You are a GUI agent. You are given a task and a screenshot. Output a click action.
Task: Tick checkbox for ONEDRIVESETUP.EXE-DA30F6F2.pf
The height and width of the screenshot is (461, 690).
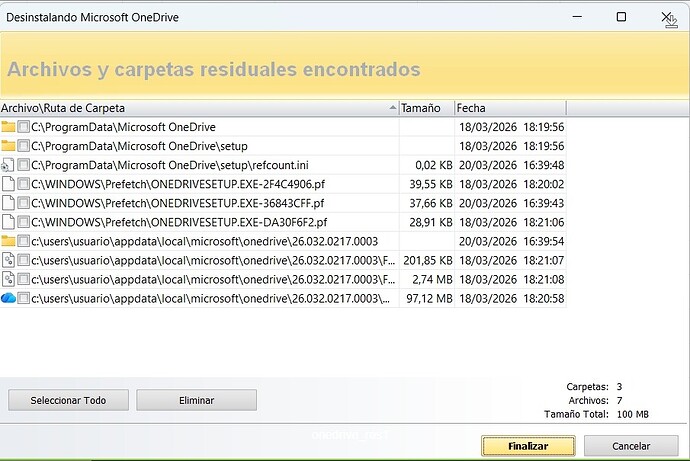coord(23,222)
